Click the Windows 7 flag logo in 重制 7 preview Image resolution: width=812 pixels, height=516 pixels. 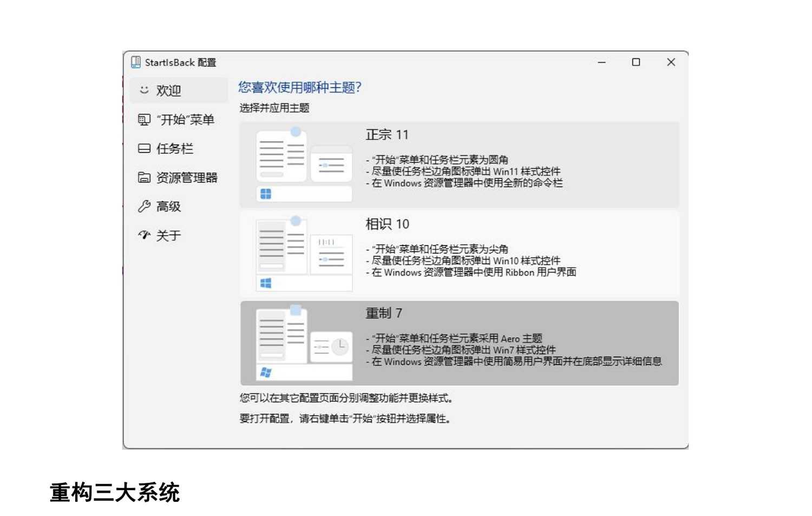tap(266, 372)
